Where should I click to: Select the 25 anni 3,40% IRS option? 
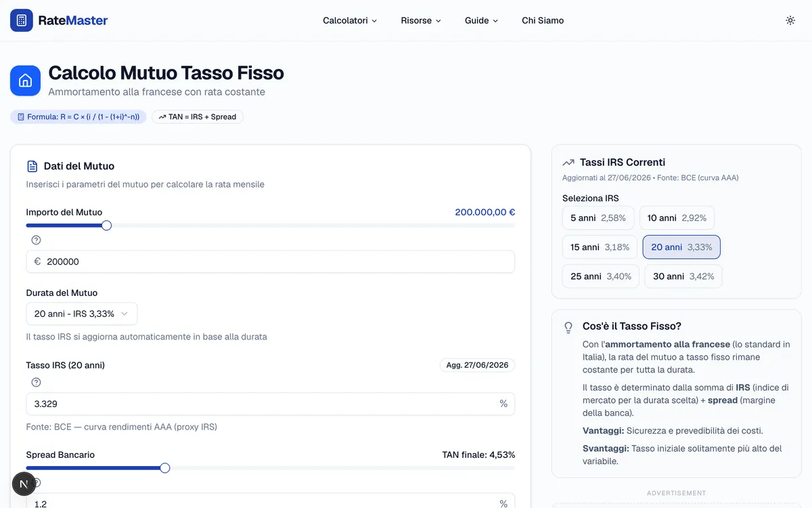click(601, 276)
